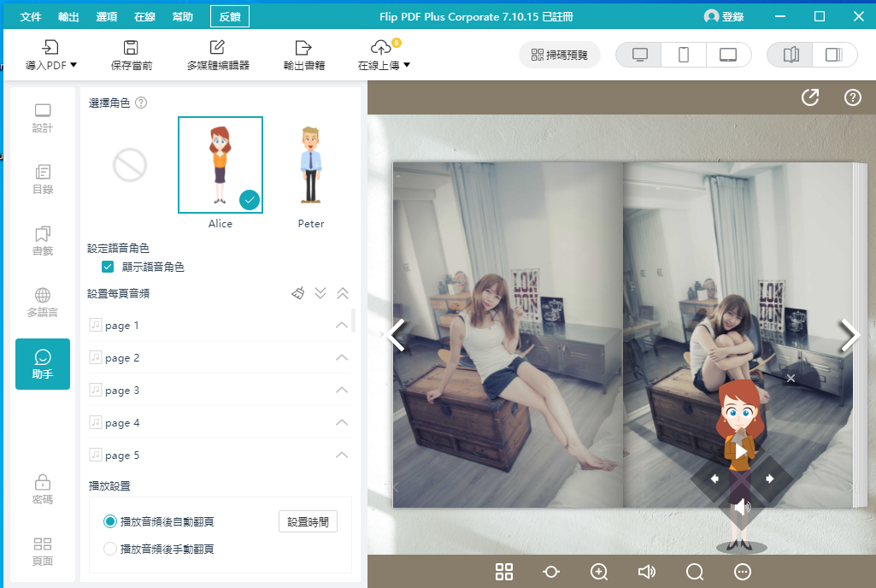Image resolution: width=876 pixels, height=588 pixels.
Task: Open the more options ellipsis icon
Action: pos(743,572)
